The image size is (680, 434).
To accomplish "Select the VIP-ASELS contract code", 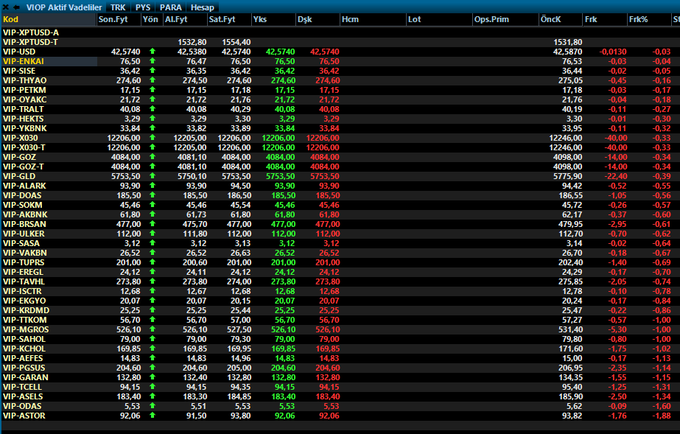I will (x=23, y=396).
